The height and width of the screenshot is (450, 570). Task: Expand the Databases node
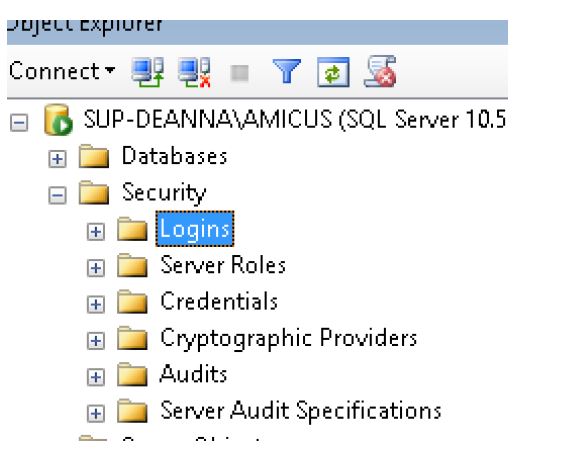57,159
